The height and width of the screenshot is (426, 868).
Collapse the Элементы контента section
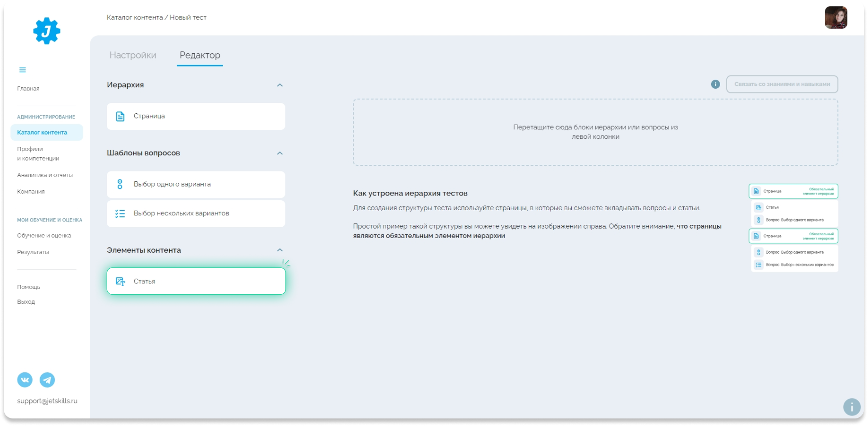(x=280, y=250)
